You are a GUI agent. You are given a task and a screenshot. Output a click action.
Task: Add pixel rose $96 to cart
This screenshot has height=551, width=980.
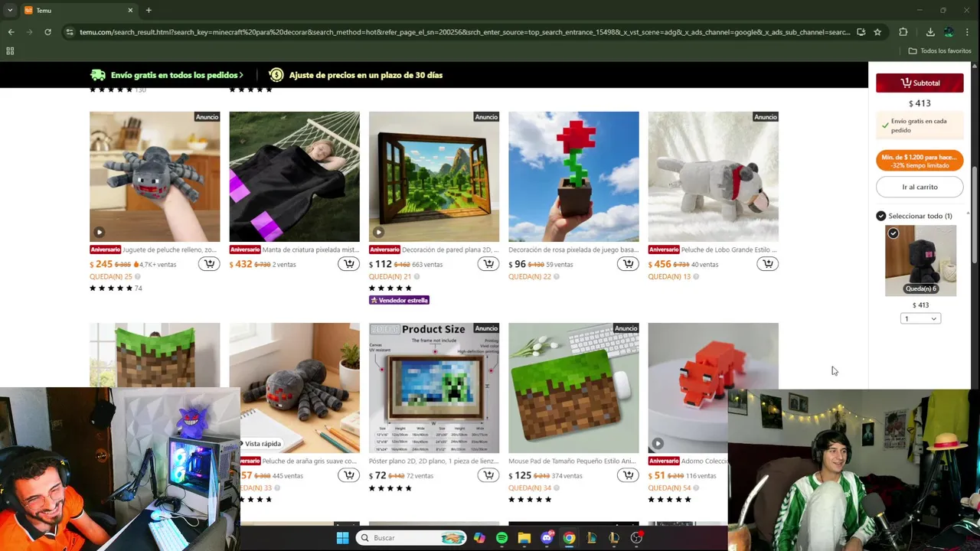(x=628, y=264)
